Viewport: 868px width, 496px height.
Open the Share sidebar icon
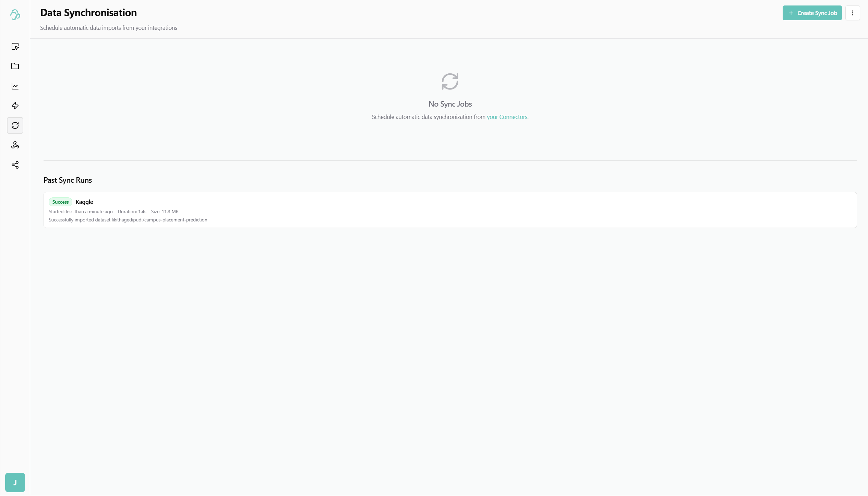coord(15,165)
